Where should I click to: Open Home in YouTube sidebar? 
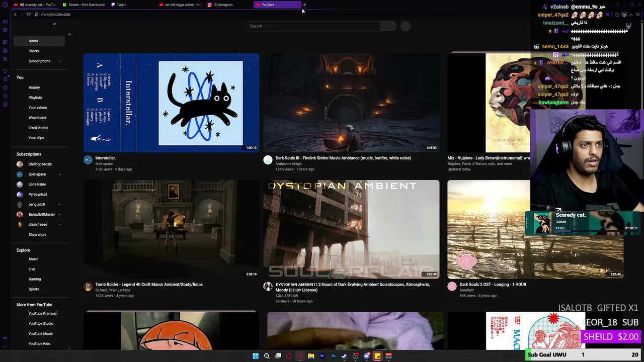(39, 41)
